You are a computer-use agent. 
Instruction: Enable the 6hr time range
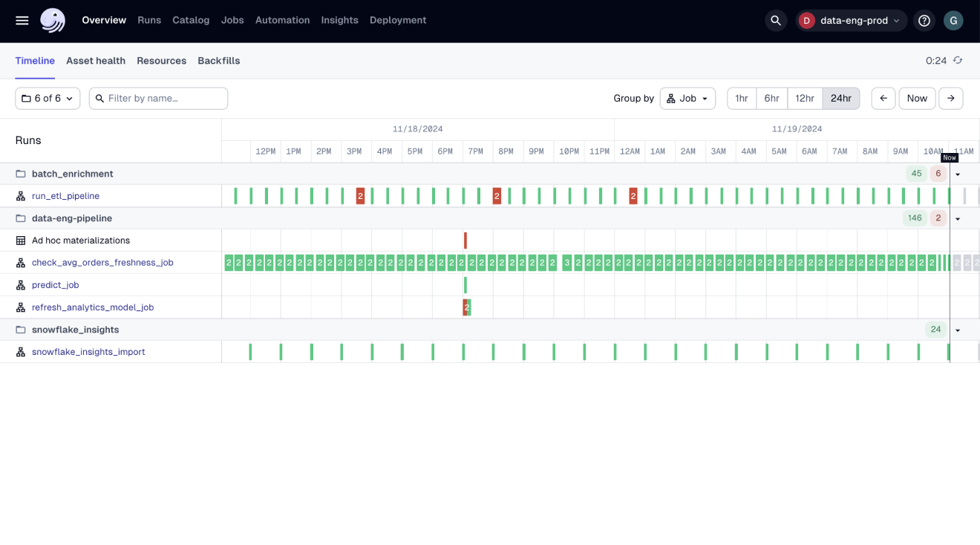(771, 98)
